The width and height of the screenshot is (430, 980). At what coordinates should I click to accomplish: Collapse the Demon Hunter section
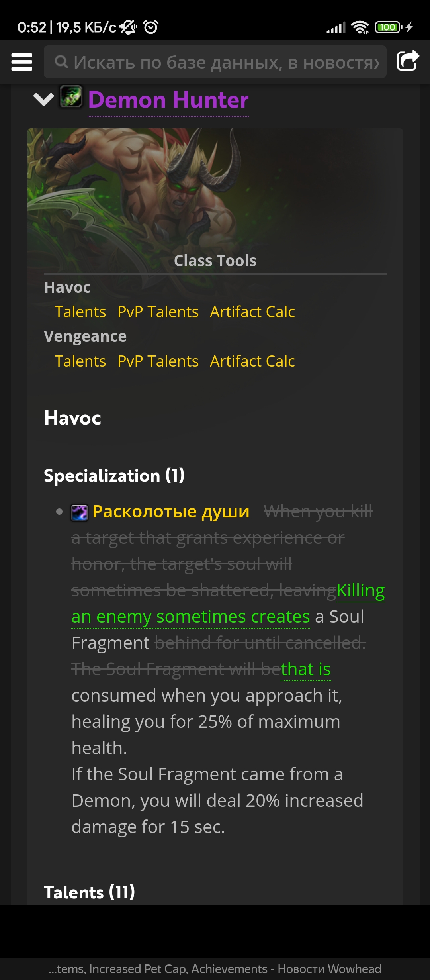pyautogui.click(x=43, y=99)
